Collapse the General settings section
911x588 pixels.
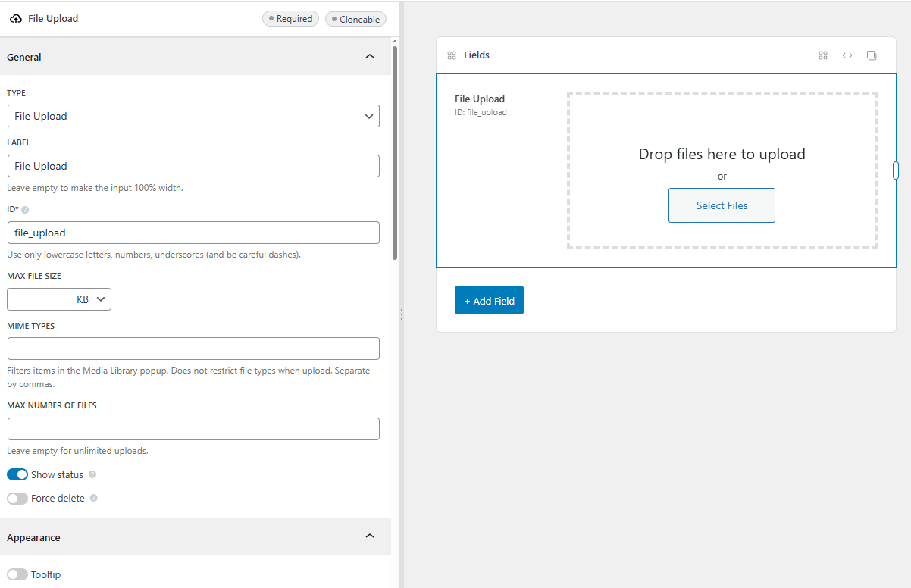tap(370, 56)
